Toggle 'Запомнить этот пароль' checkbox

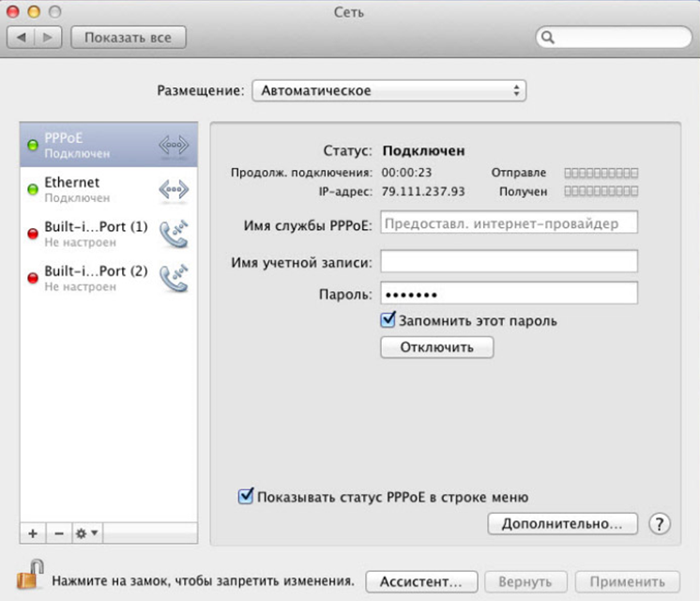[388, 320]
